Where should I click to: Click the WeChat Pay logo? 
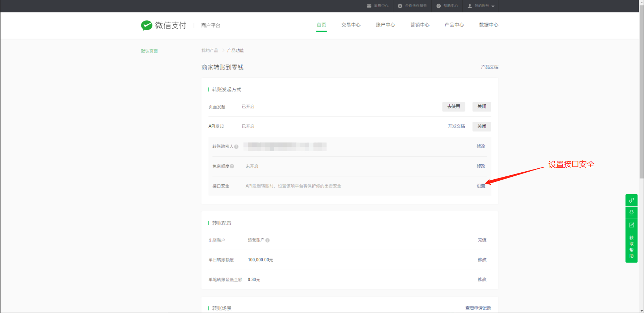tap(164, 25)
